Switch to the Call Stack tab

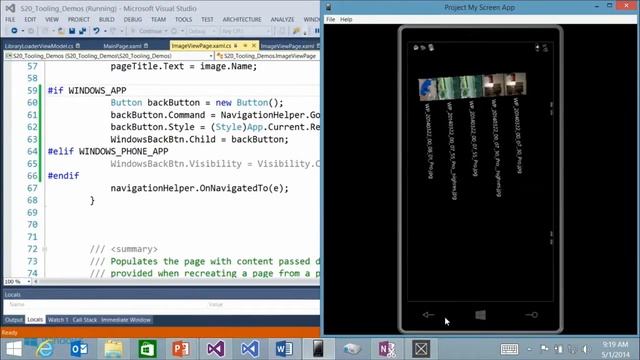click(84, 320)
